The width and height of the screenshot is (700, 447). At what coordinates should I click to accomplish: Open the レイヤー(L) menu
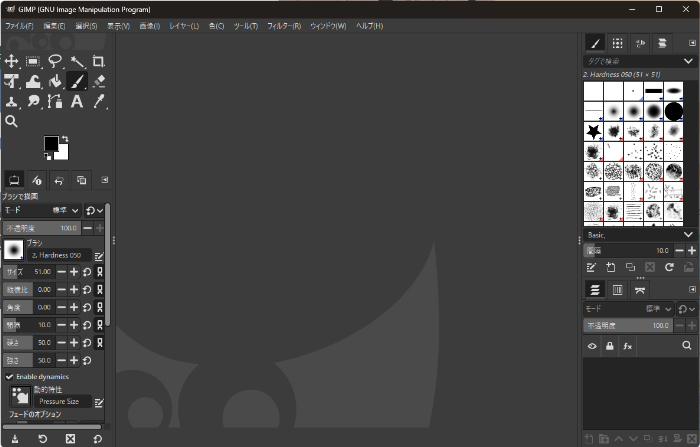[183, 25]
